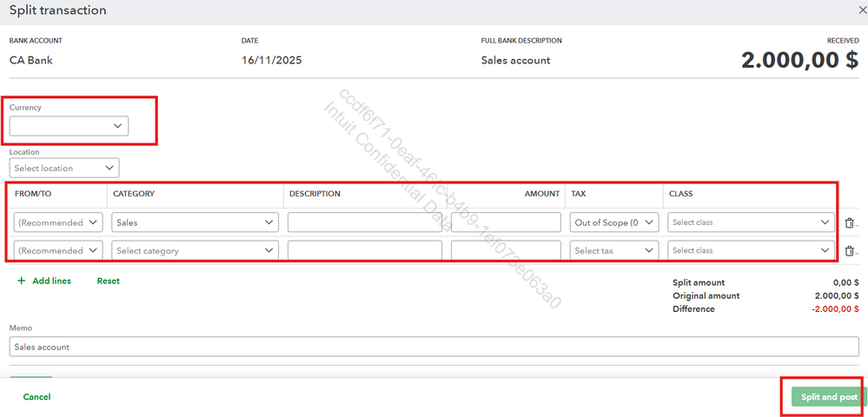Open the Sales category dropdown

coord(195,222)
